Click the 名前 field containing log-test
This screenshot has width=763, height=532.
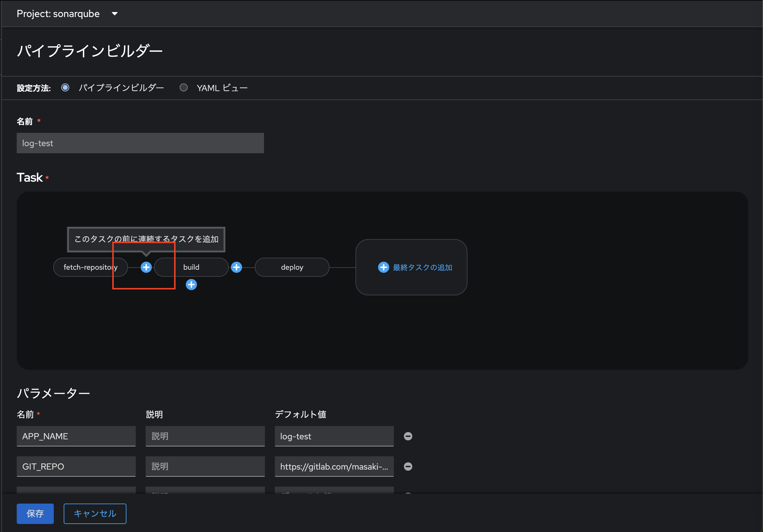(140, 143)
